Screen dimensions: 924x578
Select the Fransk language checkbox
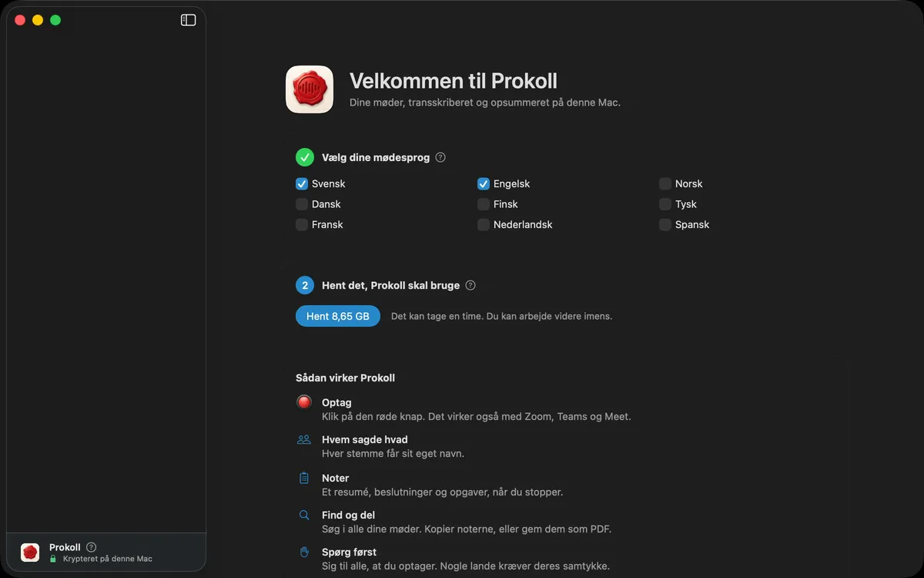pos(302,225)
